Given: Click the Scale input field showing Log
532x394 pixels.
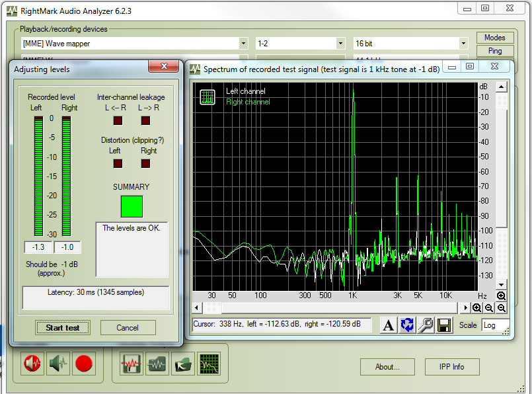Looking at the screenshot, I should pos(493,325).
